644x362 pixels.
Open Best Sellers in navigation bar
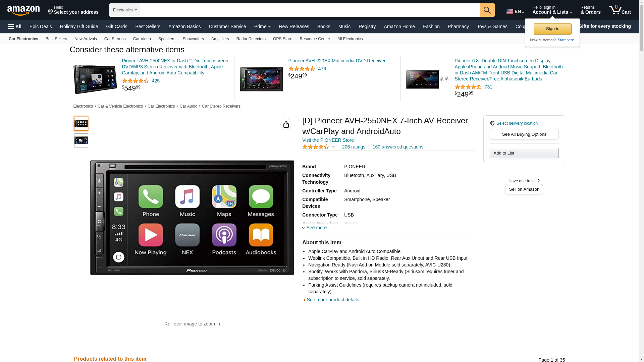148,26
